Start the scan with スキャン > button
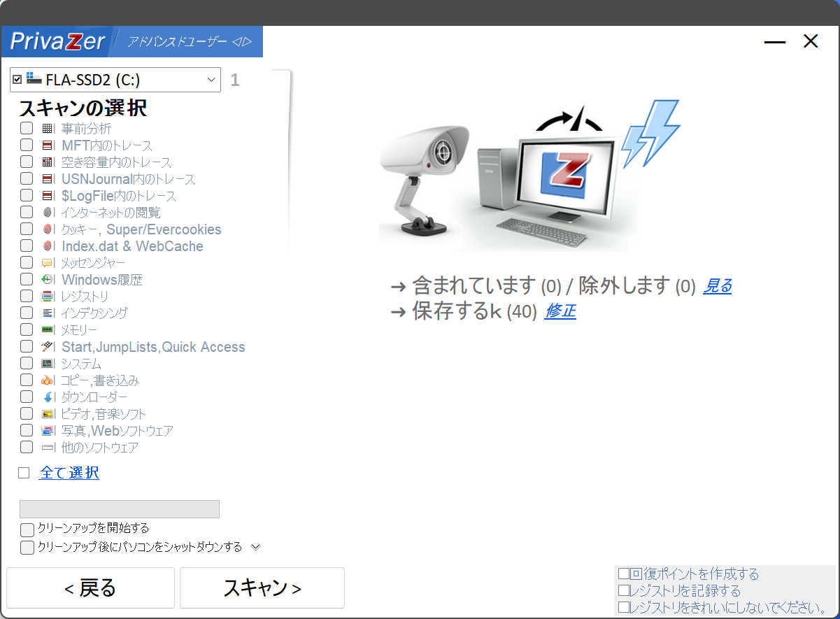840x619 pixels. [x=262, y=588]
